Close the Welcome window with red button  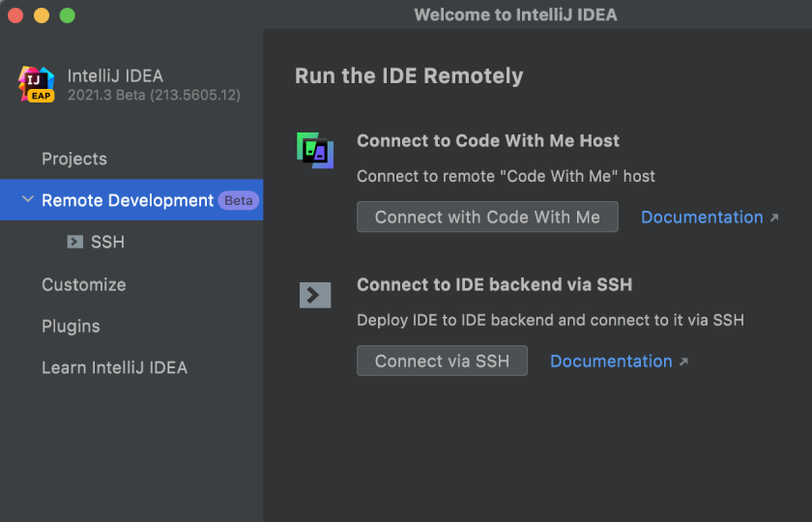tap(15, 15)
